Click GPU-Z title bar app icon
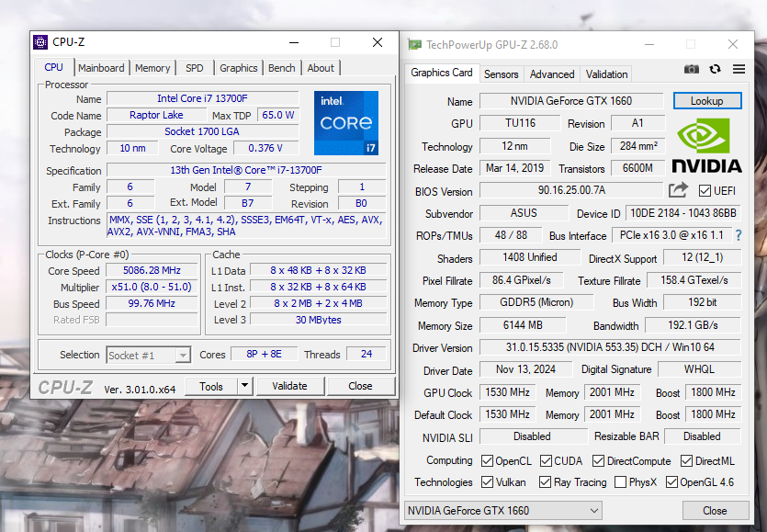 pos(414,44)
